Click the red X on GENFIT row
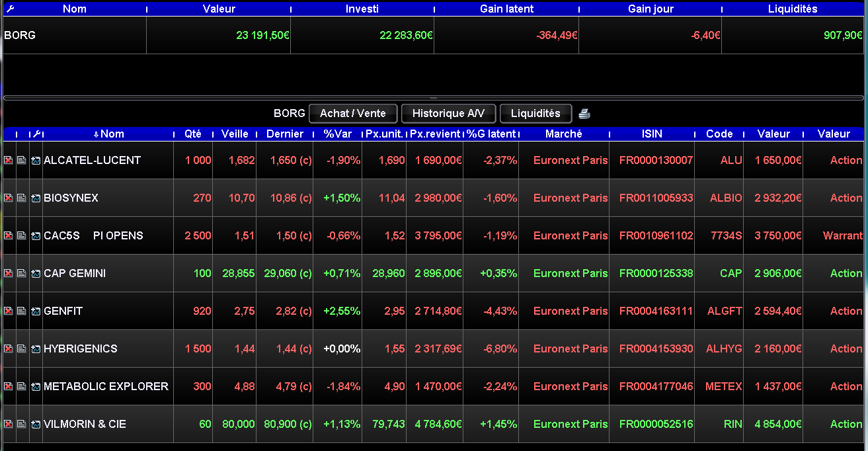The width and height of the screenshot is (868, 451). point(9,311)
